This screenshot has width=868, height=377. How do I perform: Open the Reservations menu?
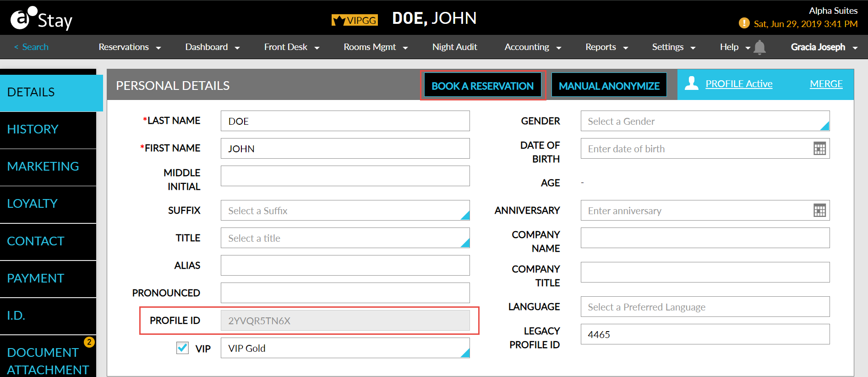[x=130, y=47]
